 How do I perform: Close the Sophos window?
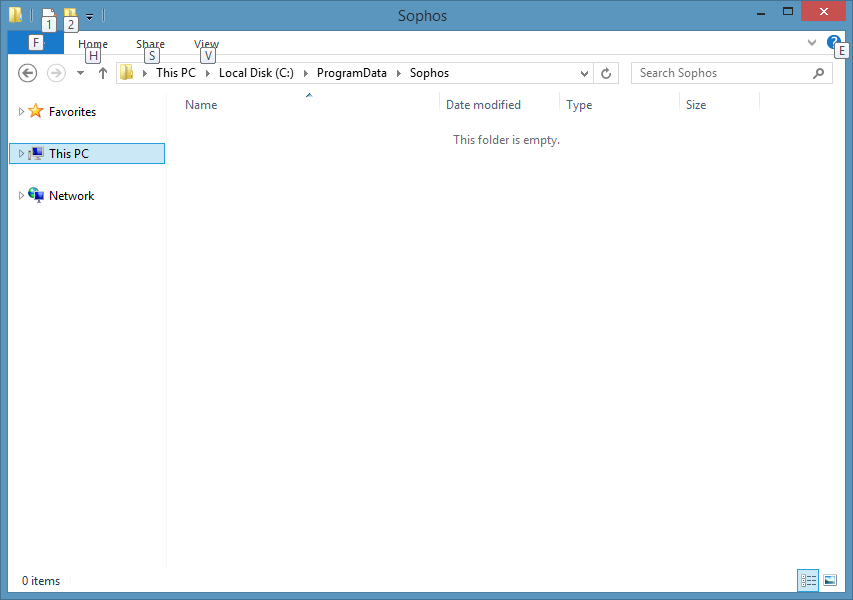point(824,11)
